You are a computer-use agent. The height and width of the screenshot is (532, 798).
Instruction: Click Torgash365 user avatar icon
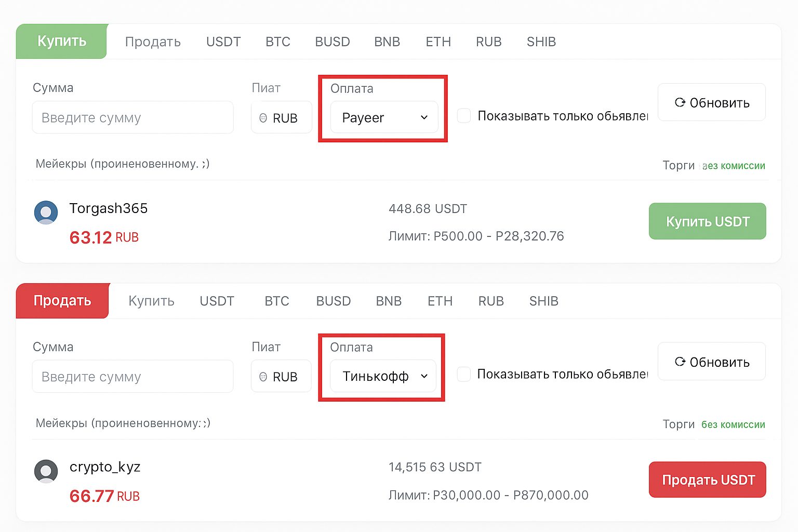pos(46,212)
